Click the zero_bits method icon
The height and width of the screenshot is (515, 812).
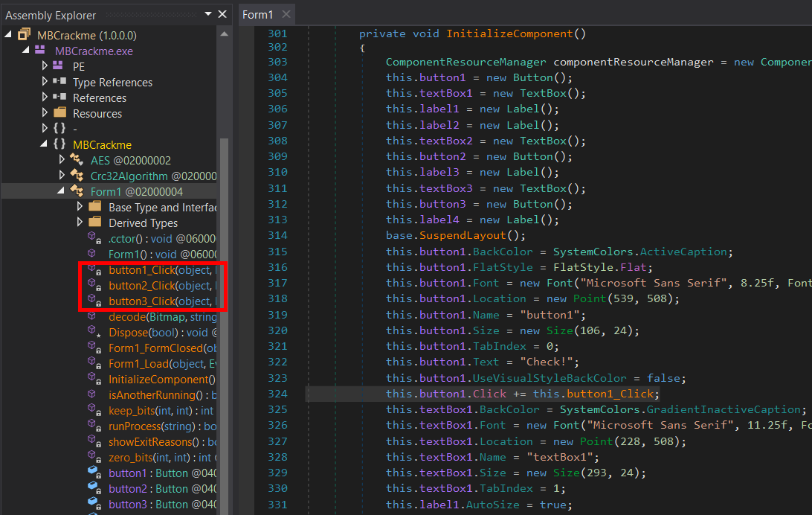(94, 456)
